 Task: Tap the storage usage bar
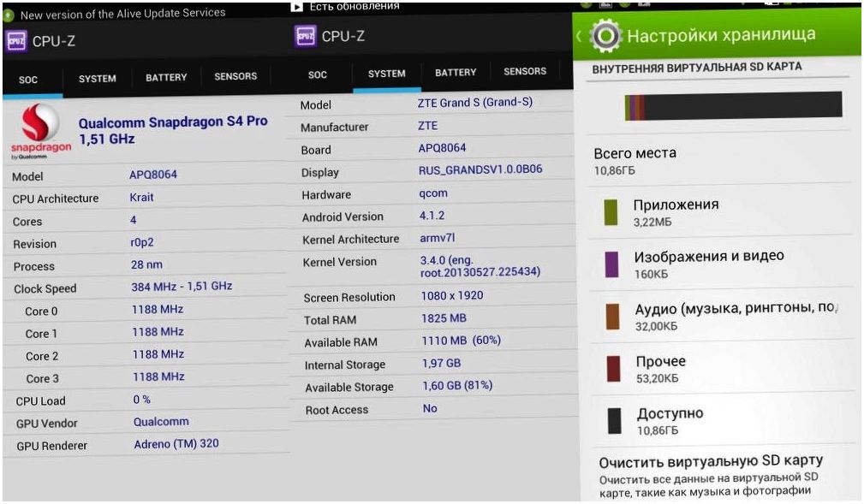point(733,106)
